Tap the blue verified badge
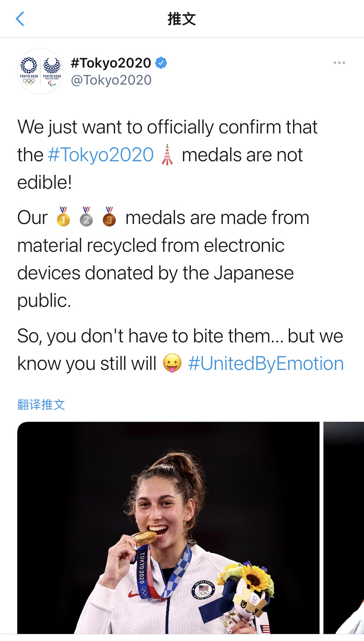 (161, 63)
